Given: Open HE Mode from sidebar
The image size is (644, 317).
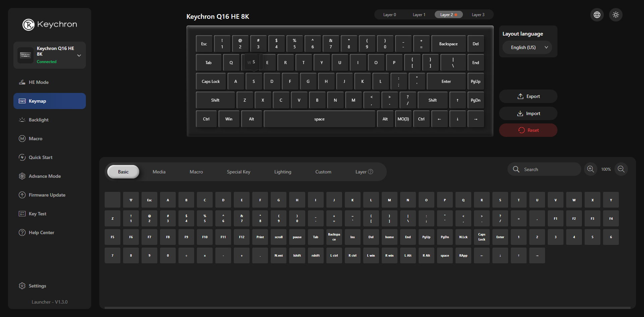Looking at the screenshot, I should coord(39,82).
